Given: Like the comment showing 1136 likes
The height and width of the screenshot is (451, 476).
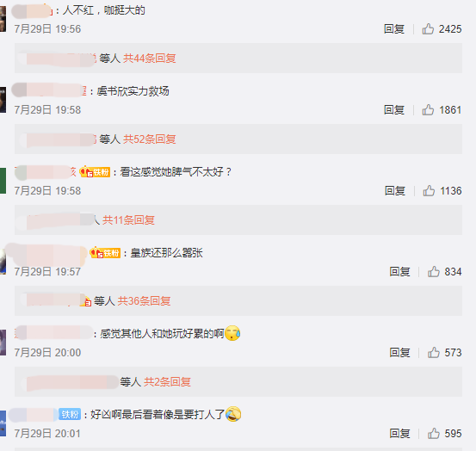Looking at the screenshot, I should (x=429, y=191).
